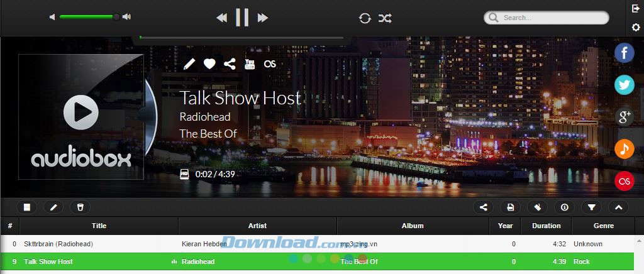Toggle shuffle mode
Image resolution: width=644 pixels, height=274 pixels.
[x=385, y=18]
